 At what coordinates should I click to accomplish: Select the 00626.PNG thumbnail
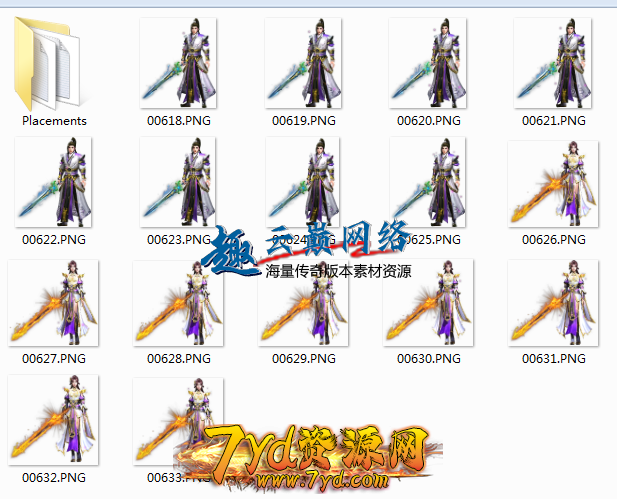(553, 184)
